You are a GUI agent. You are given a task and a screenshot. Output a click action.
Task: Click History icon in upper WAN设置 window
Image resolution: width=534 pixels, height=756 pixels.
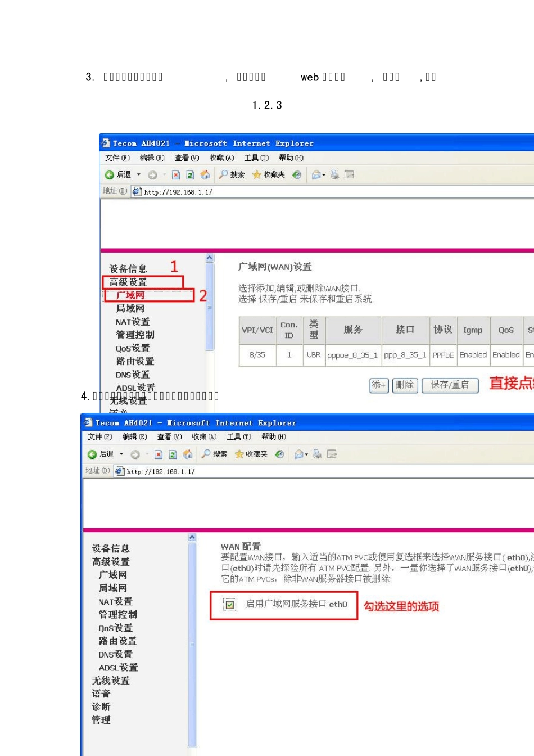[297, 175]
